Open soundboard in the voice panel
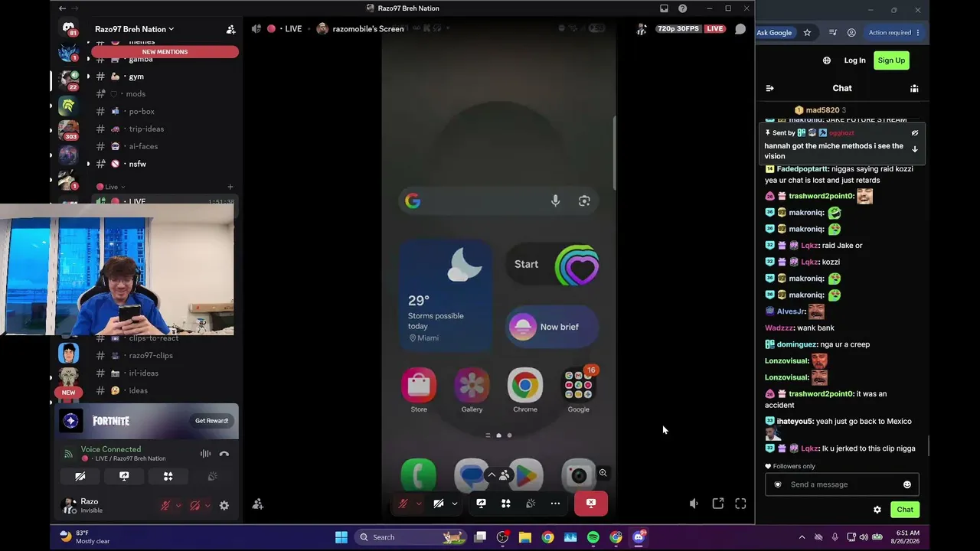The height and width of the screenshot is (551, 980). click(x=212, y=476)
